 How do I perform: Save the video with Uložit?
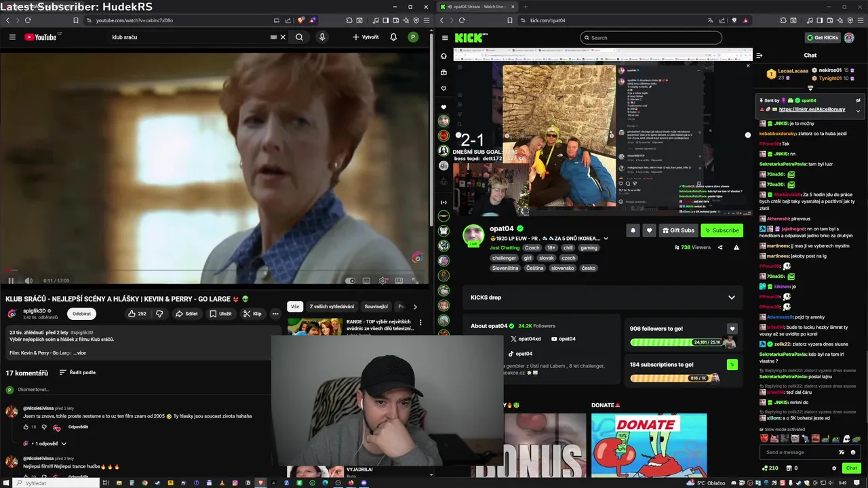pyautogui.click(x=220, y=314)
